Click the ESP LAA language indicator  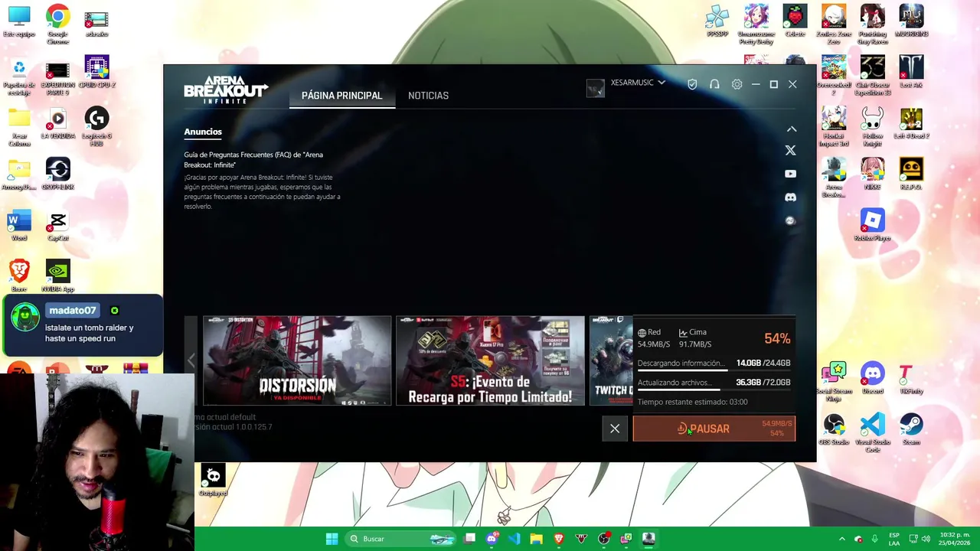pos(893,539)
